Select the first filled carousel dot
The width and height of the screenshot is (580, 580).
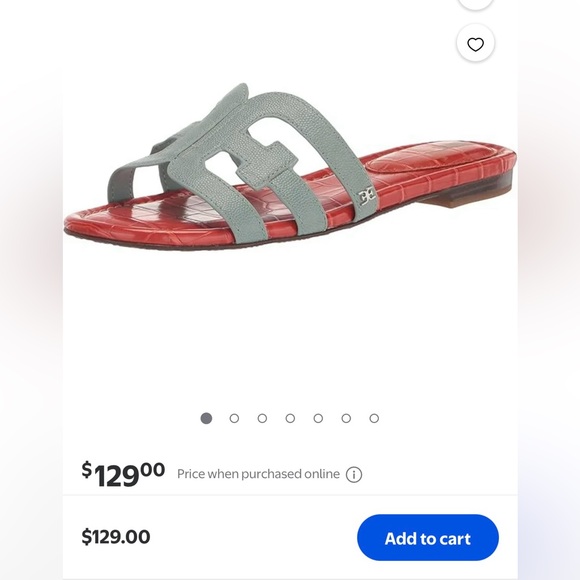point(206,418)
